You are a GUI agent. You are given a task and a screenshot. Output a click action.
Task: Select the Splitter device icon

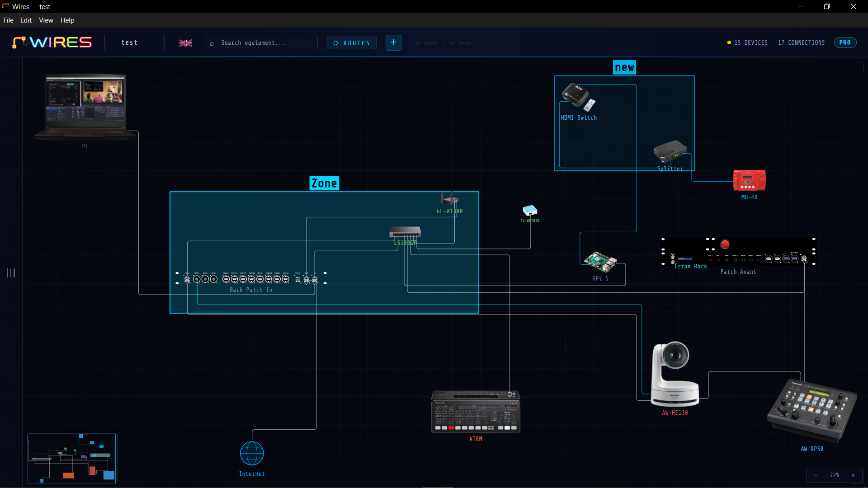pos(670,152)
